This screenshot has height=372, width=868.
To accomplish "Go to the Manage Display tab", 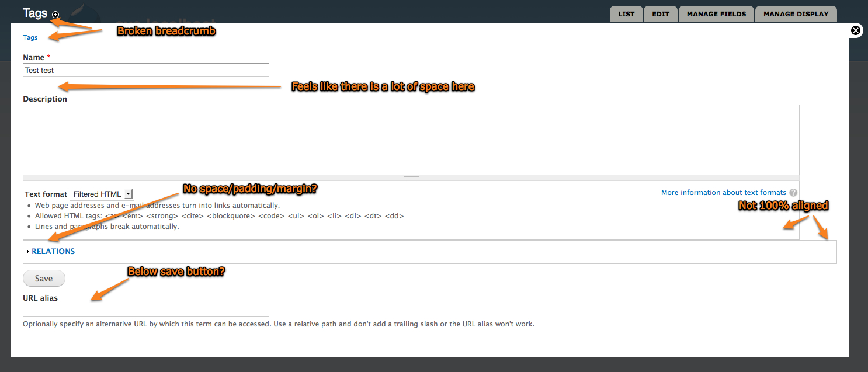I will pos(796,14).
